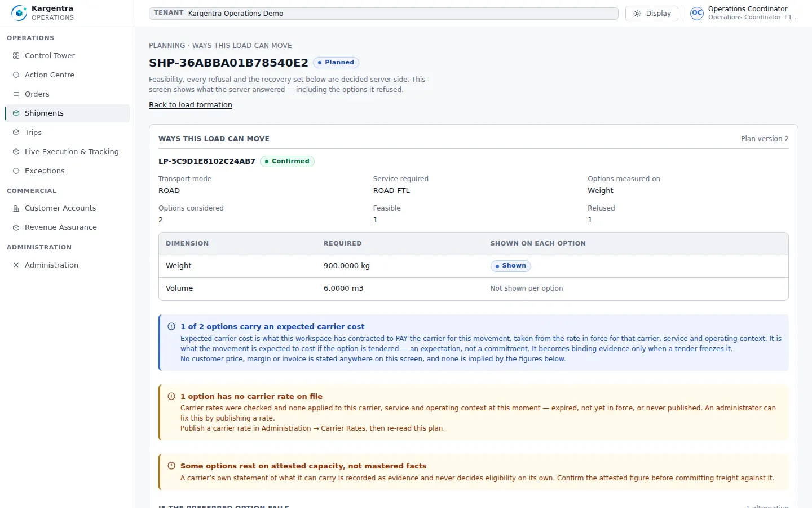This screenshot has width=812, height=508.
Task: Click the info icon in blue carrier cost notice
Action: [x=171, y=326]
